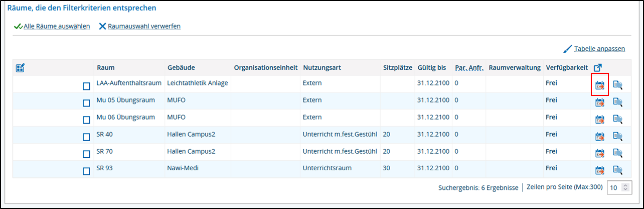Click the column selection icon in table header
This screenshot has height=209, width=644.
click(21, 67)
